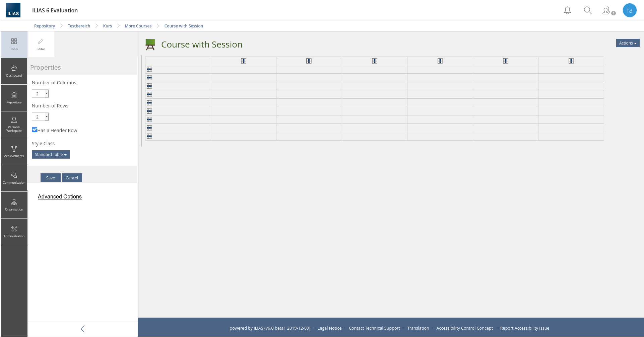Open the Actions dropdown
Screen dimensions: 644x337
pyautogui.click(x=628, y=43)
